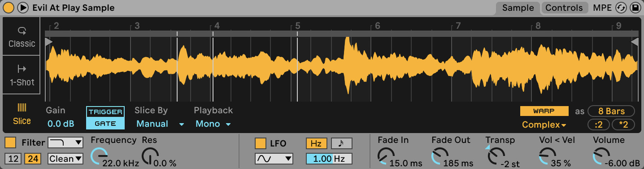Image resolution: width=644 pixels, height=169 pixels.
Task: Save the preset with the disk icon
Action: tap(635, 8)
